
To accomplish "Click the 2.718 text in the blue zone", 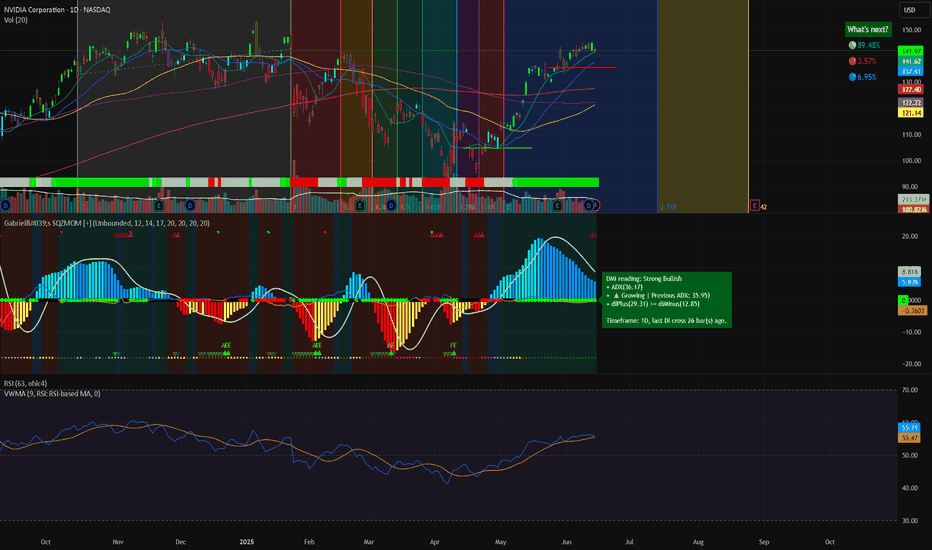I will click(667, 207).
